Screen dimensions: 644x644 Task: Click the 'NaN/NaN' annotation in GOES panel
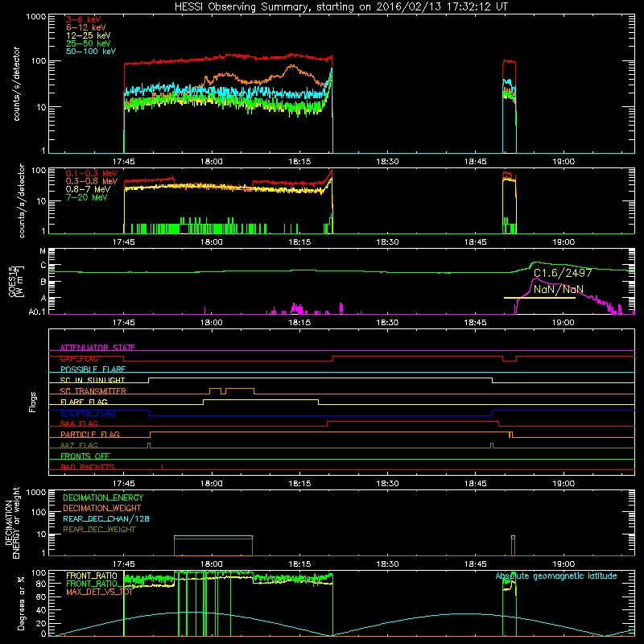pyautogui.click(x=558, y=289)
